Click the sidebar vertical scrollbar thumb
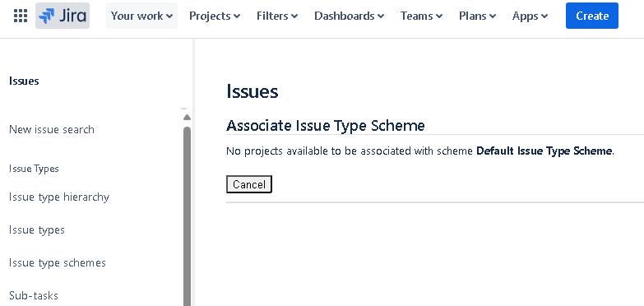The height and width of the screenshot is (306, 644). coord(187,216)
